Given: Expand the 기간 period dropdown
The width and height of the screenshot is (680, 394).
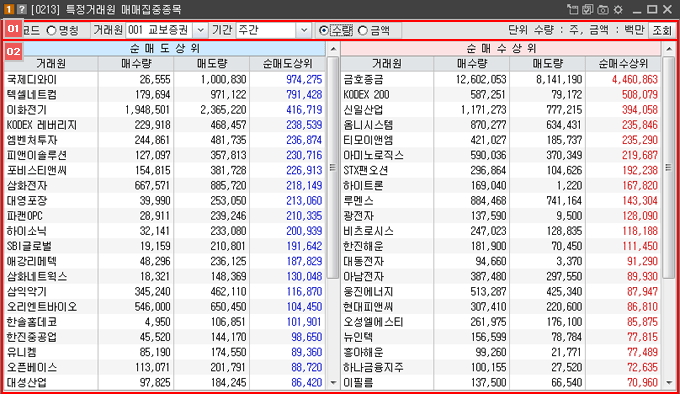Looking at the screenshot, I should point(304,30).
